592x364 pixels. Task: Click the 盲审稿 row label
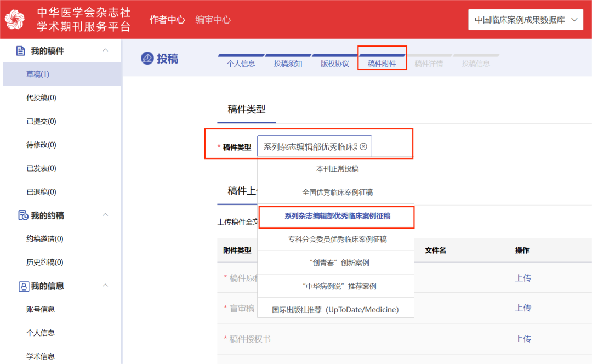(x=242, y=309)
